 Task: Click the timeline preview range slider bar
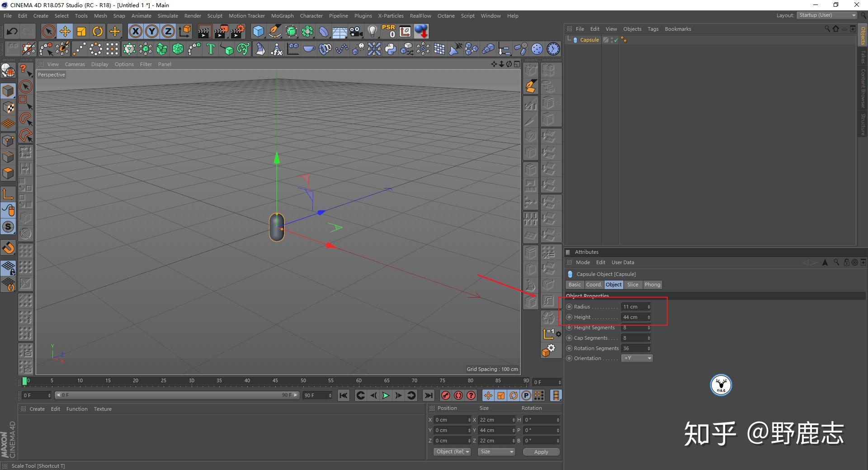coord(176,395)
